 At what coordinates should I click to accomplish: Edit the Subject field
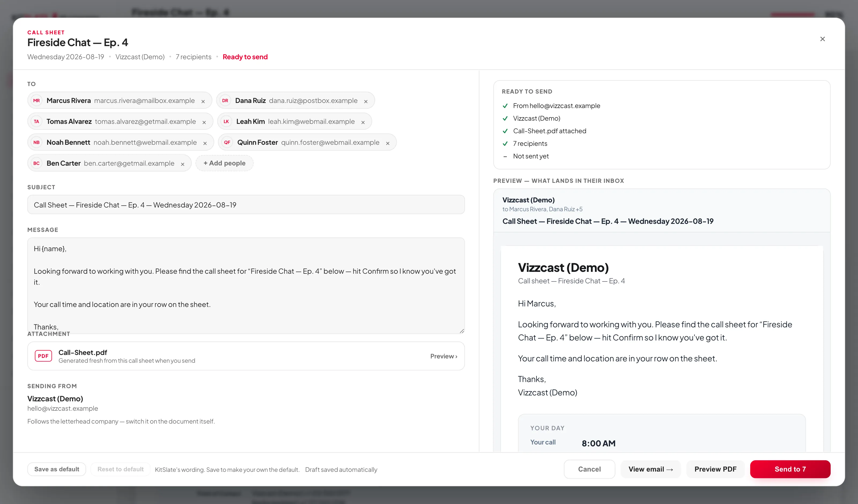tap(246, 205)
